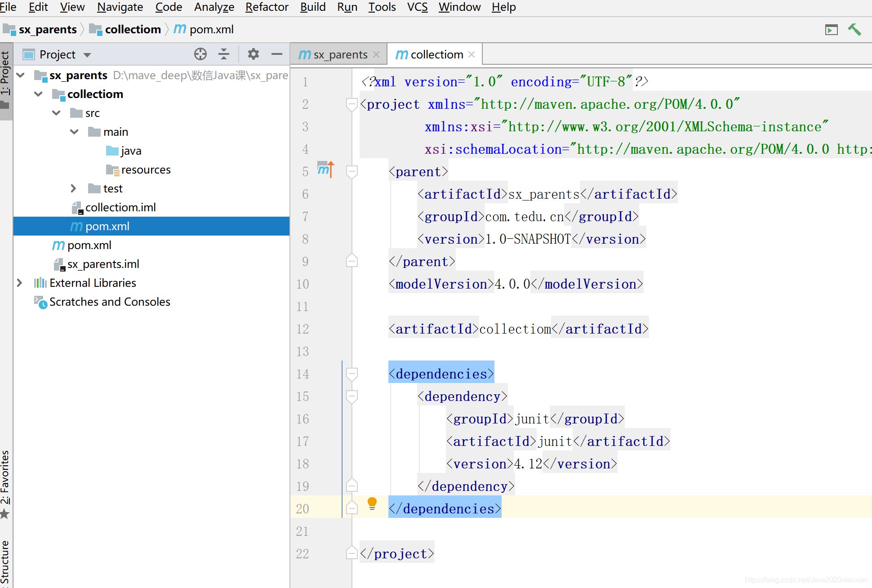This screenshot has width=872, height=588.
Task: Hide the Project panel with minus icon
Action: tap(277, 54)
